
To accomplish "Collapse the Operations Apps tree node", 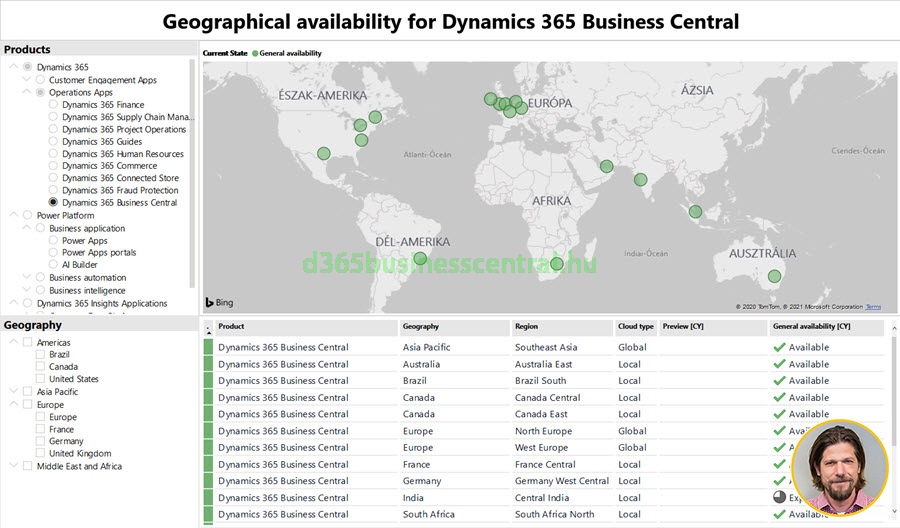I will 25,93.
